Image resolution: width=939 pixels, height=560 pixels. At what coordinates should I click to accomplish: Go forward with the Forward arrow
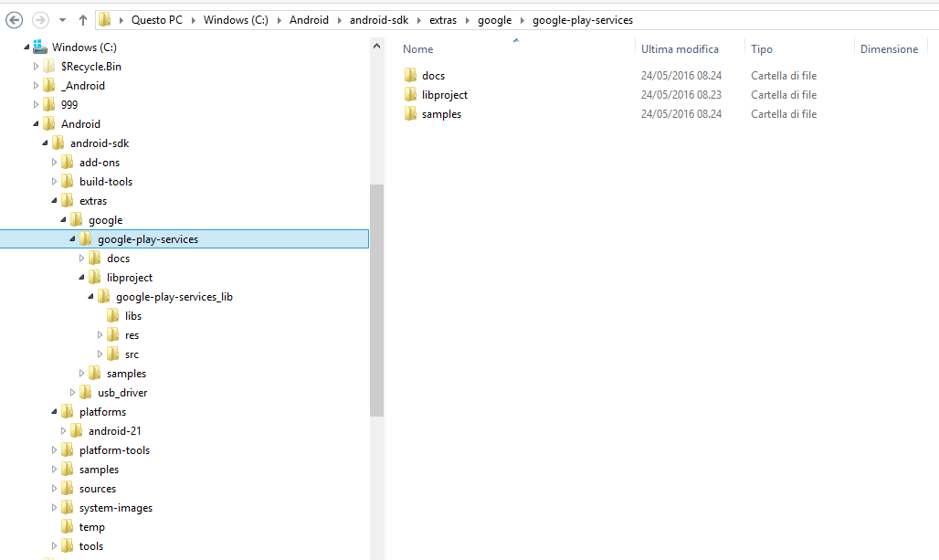40,20
